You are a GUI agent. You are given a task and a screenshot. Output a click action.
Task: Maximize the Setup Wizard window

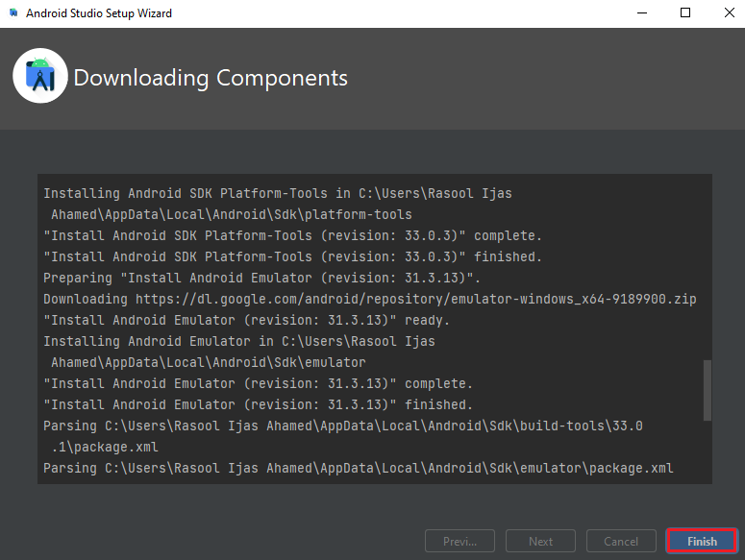pos(685,12)
